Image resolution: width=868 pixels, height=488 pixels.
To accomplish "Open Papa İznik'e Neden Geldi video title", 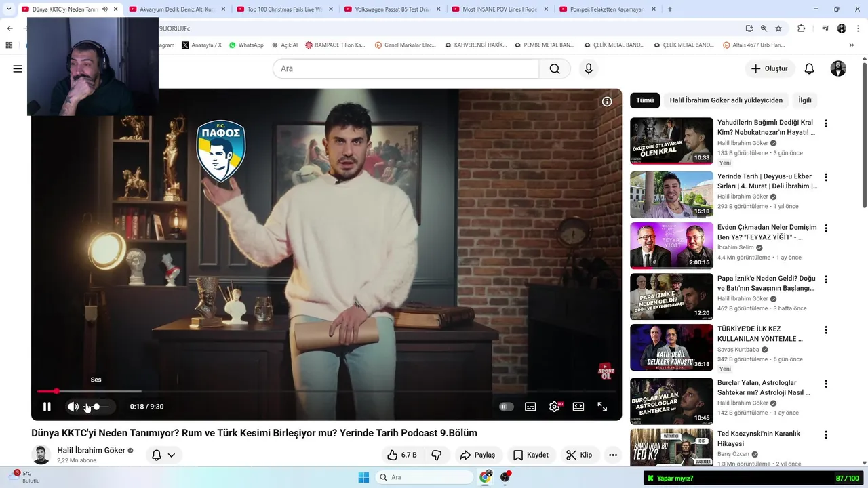I will (x=766, y=283).
